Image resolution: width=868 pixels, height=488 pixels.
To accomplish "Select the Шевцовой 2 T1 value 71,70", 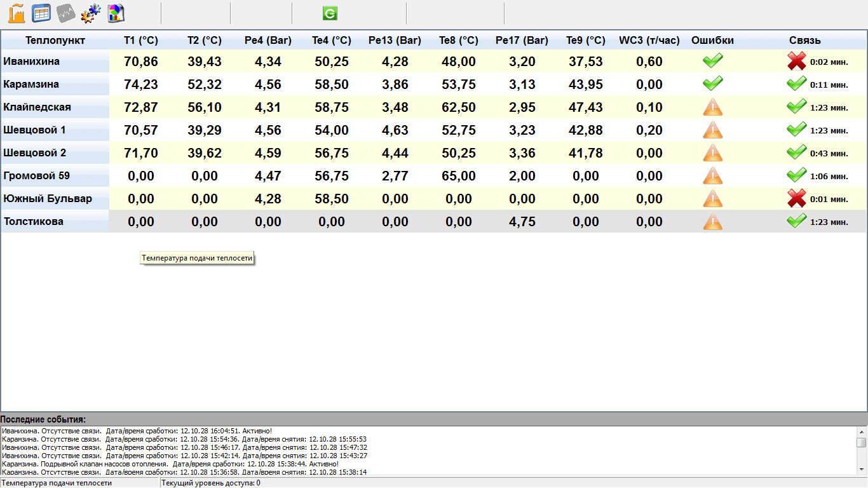I will point(141,153).
